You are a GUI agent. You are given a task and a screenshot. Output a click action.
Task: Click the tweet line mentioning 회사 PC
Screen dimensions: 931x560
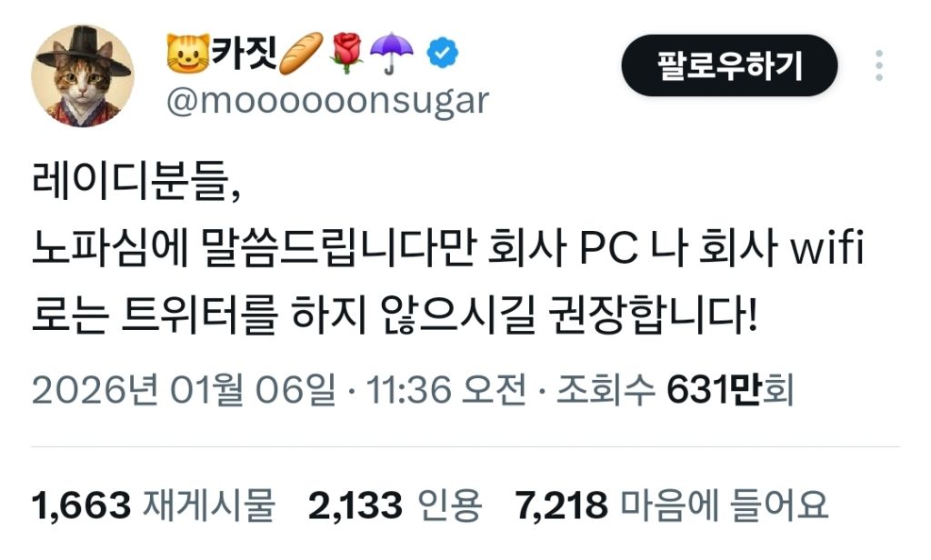tap(447, 247)
